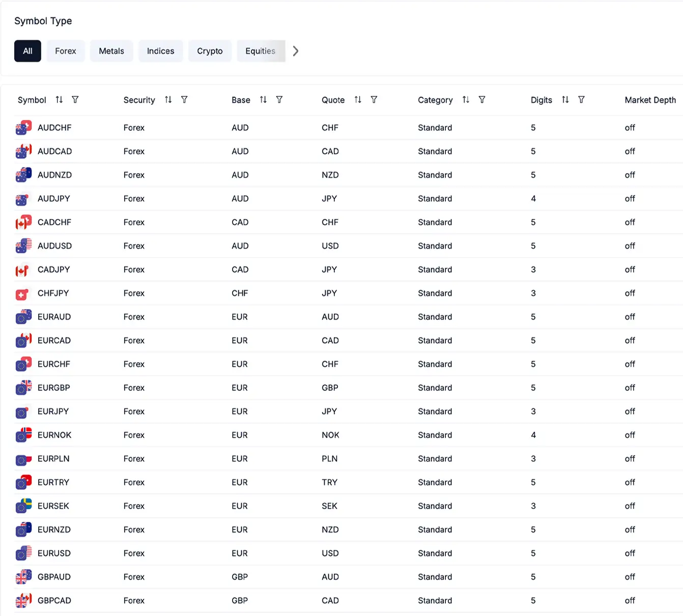Select the All symbol type tab

(x=27, y=51)
